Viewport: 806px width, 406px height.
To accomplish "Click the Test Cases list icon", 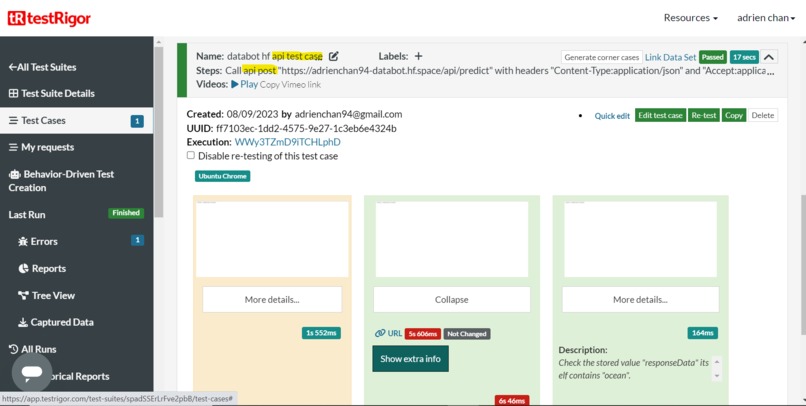I will (x=13, y=121).
